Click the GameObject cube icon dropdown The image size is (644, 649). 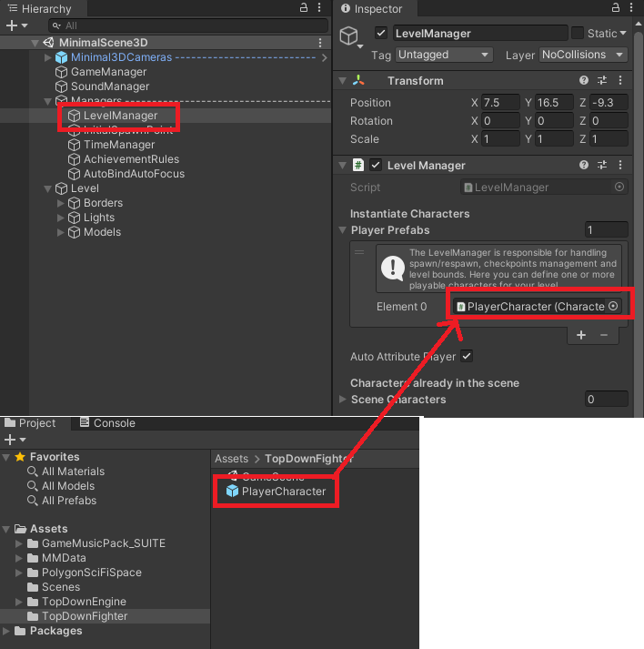pos(351,37)
